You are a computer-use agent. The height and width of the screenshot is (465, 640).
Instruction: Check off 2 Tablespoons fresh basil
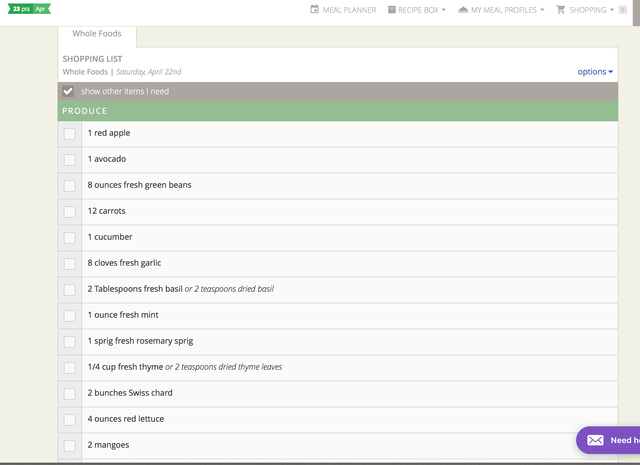[70, 290]
